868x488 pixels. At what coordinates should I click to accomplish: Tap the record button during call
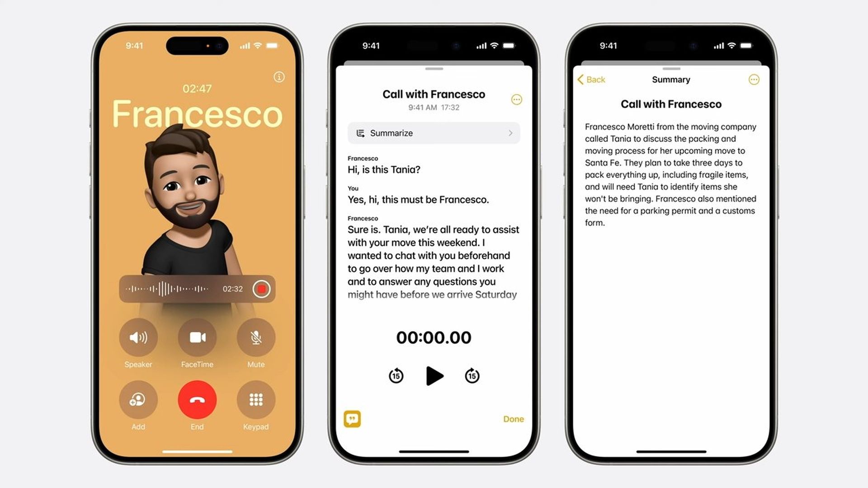pyautogui.click(x=261, y=289)
